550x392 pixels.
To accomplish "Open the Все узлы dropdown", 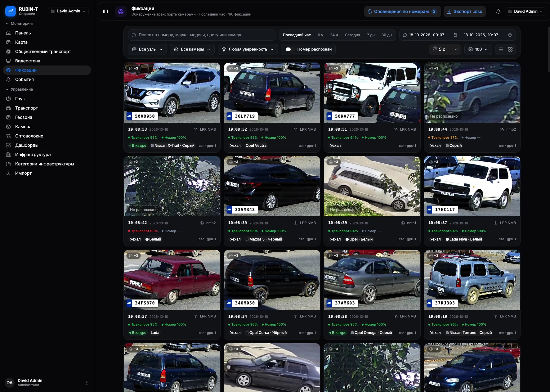I will click(147, 49).
